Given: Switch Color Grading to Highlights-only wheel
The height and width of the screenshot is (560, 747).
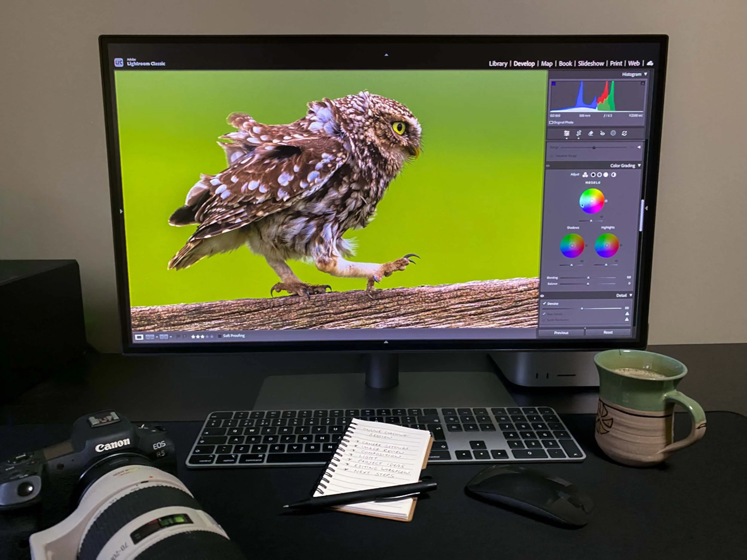Looking at the screenshot, I should click(x=606, y=174).
